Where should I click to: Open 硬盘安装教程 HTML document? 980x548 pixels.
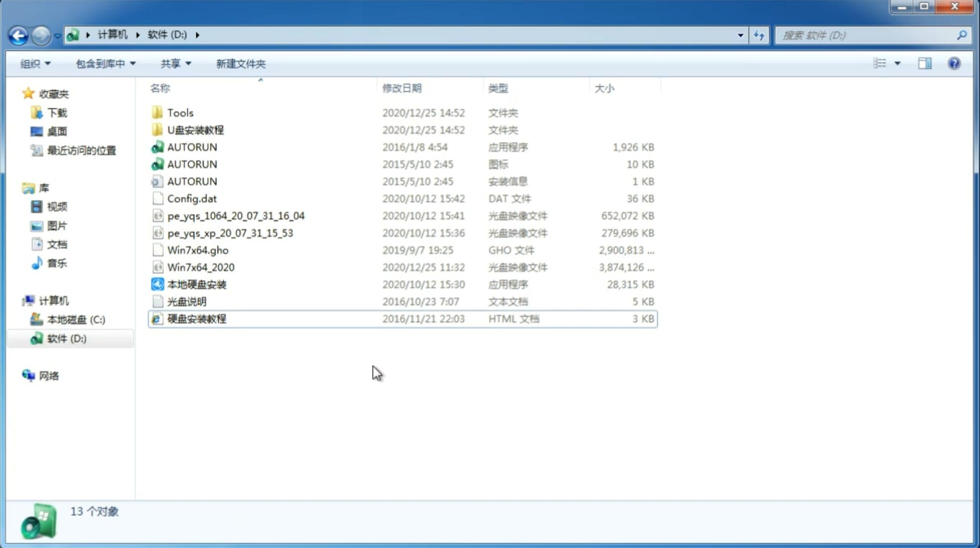pyautogui.click(x=196, y=318)
